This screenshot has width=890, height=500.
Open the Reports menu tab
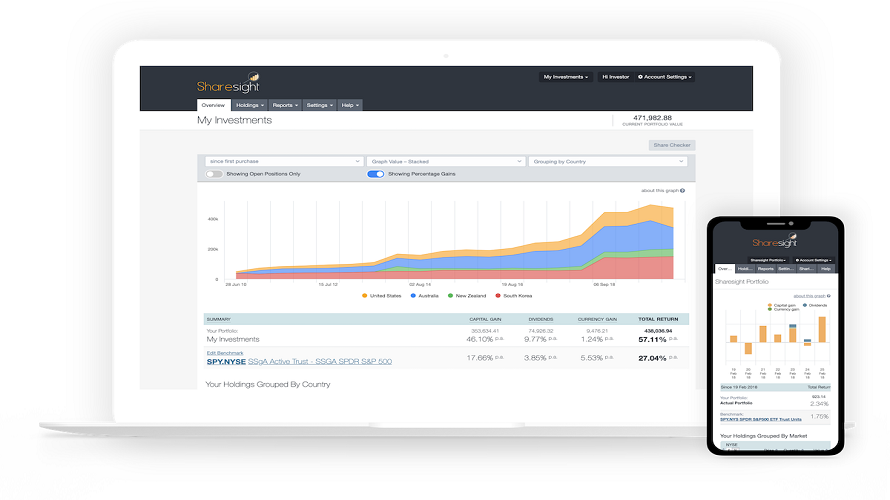pyautogui.click(x=285, y=105)
